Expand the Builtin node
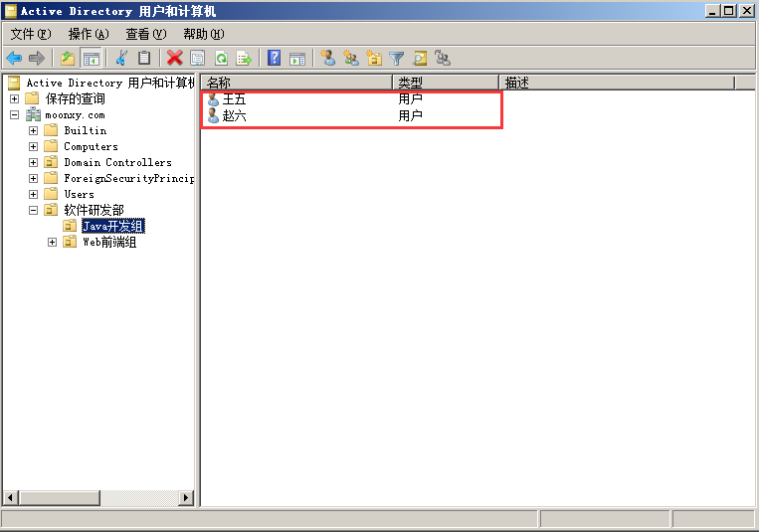This screenshot has width=759, height=532. 33,130
